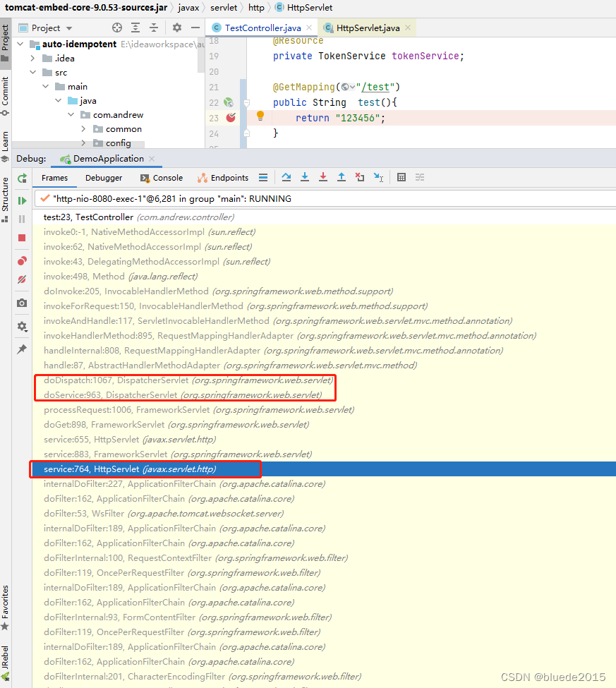Click the locate target icon in Project panel
This screenshot has height=688, width=616.
click(117, 28)
